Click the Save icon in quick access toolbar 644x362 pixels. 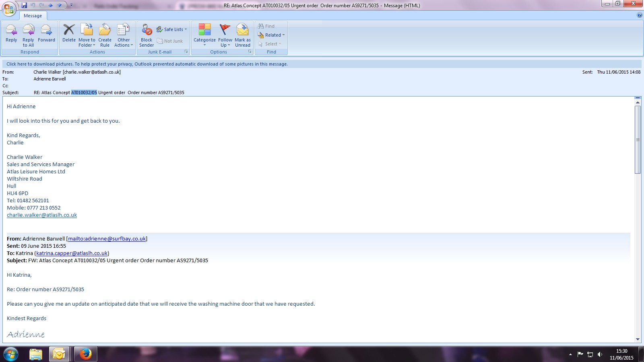click(x=24, y=5)
